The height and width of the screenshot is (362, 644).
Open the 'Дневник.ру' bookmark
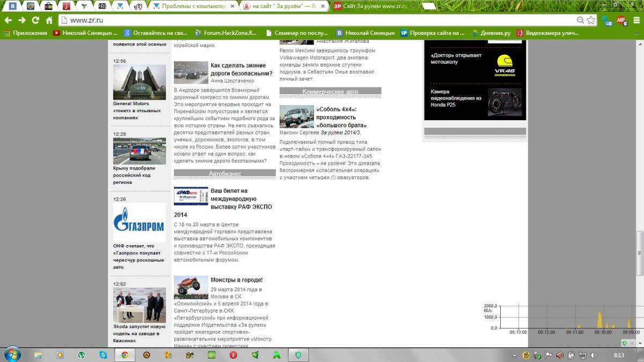click(491, 33)
